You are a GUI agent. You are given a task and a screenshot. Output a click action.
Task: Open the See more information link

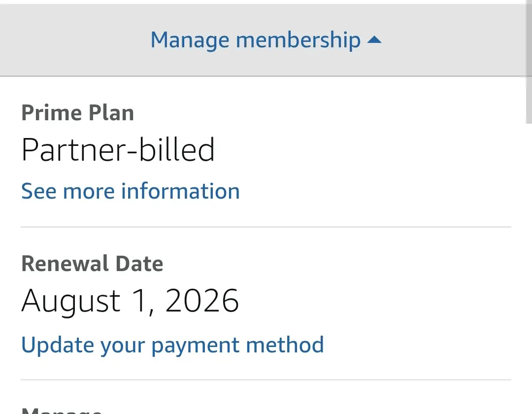tap(131, 191)
